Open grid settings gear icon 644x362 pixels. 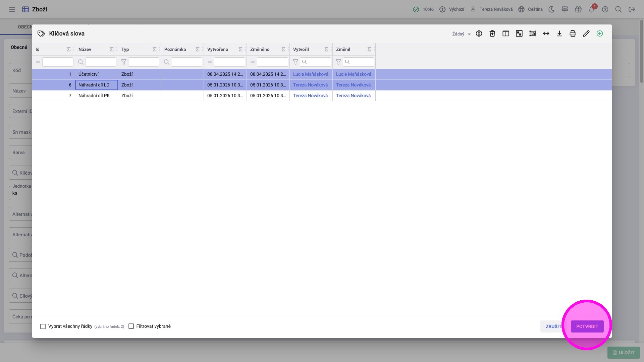[x=479, y=34]
